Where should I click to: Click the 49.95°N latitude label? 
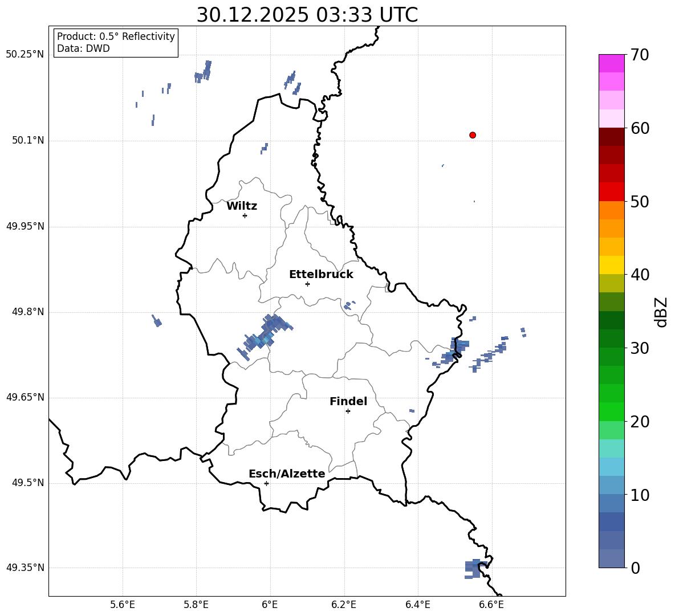[x=25, y=226]
